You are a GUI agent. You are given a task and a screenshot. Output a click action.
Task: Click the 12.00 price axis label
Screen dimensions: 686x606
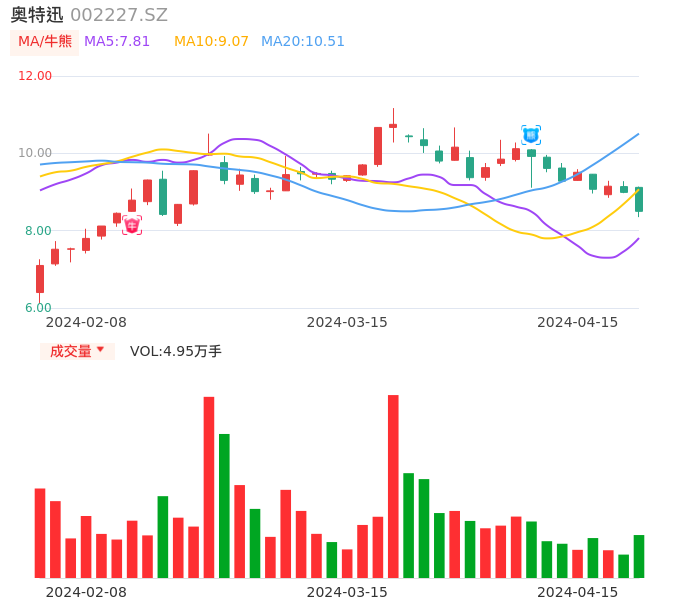click(x=36, y=76)
